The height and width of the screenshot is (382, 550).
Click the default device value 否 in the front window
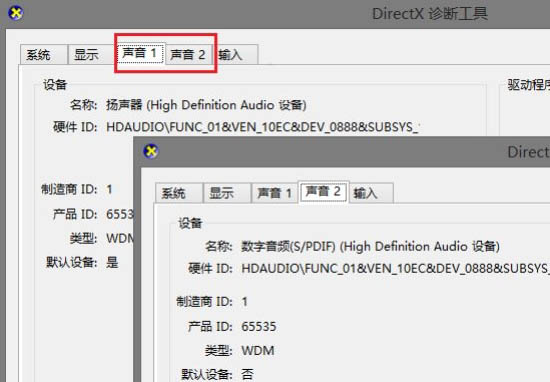click(247, 374)
